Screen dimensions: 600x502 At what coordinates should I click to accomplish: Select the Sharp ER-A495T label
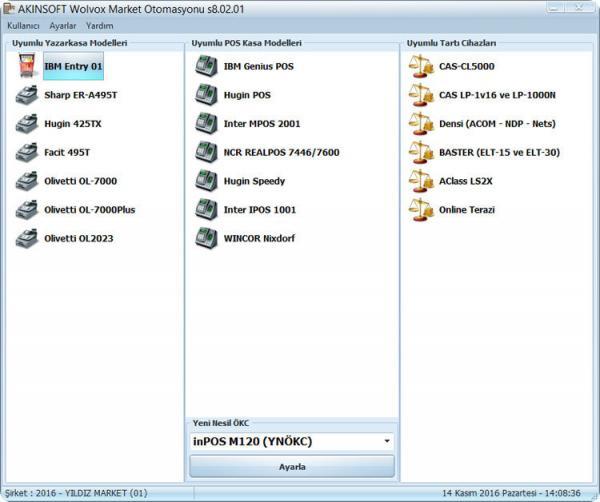tap(81, 95)
